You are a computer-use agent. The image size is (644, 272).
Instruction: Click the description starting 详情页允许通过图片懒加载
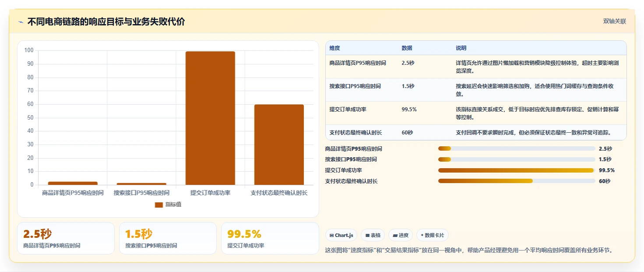pos(538,67)
